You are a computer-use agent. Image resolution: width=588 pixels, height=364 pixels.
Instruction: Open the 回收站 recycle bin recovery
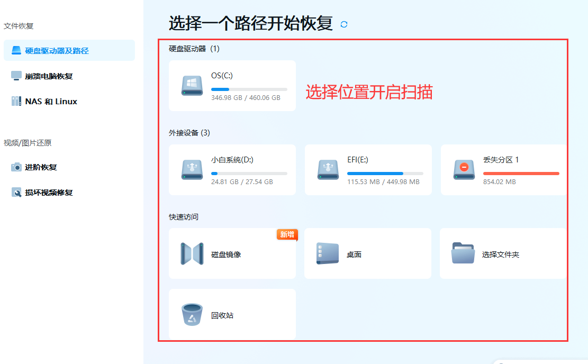click(232, 314)
